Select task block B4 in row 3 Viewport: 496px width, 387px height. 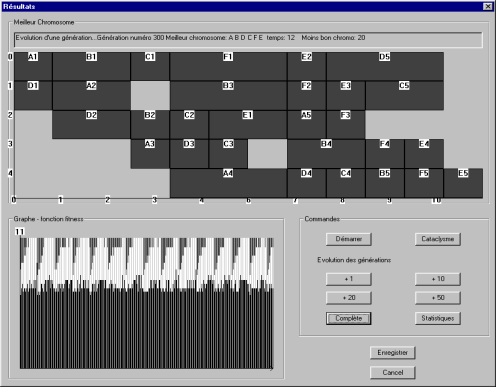(x=326, y=154)
